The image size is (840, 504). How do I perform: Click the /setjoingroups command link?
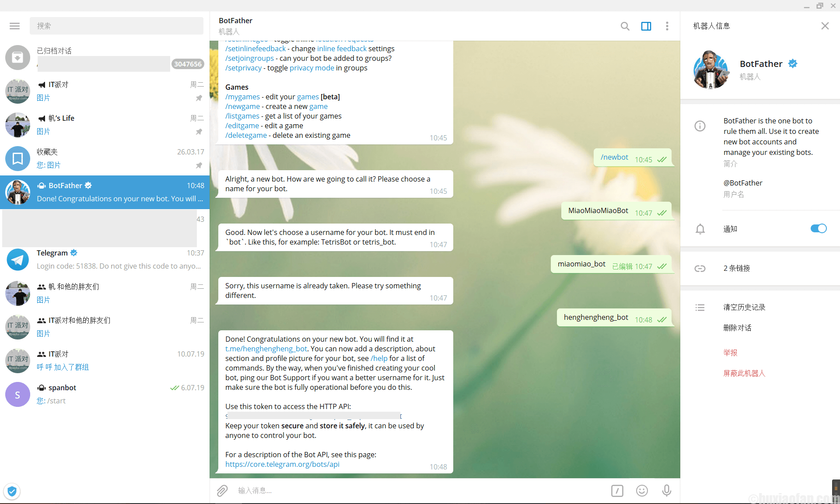[249, 58]
